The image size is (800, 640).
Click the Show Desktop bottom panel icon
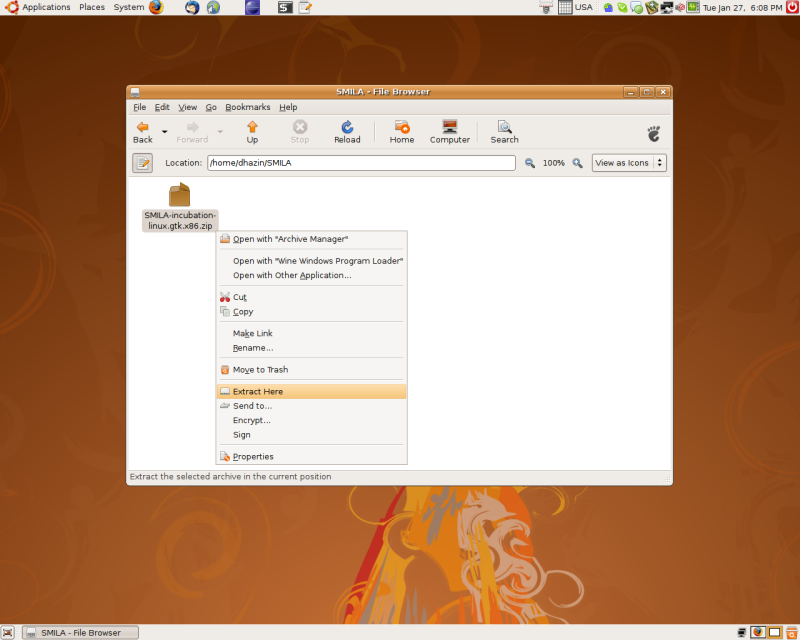[8, 632]
